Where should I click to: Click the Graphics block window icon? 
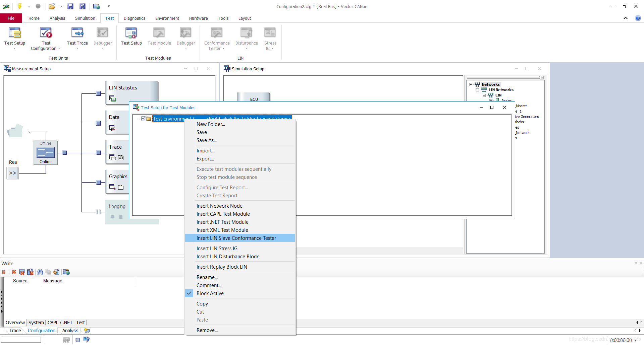(112, 187)
